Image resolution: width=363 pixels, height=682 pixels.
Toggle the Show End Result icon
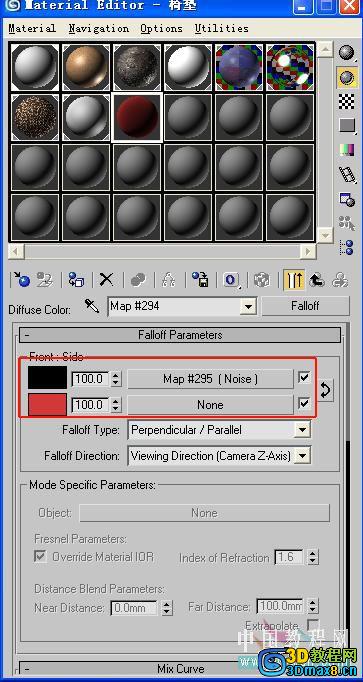tap(294, 280)
